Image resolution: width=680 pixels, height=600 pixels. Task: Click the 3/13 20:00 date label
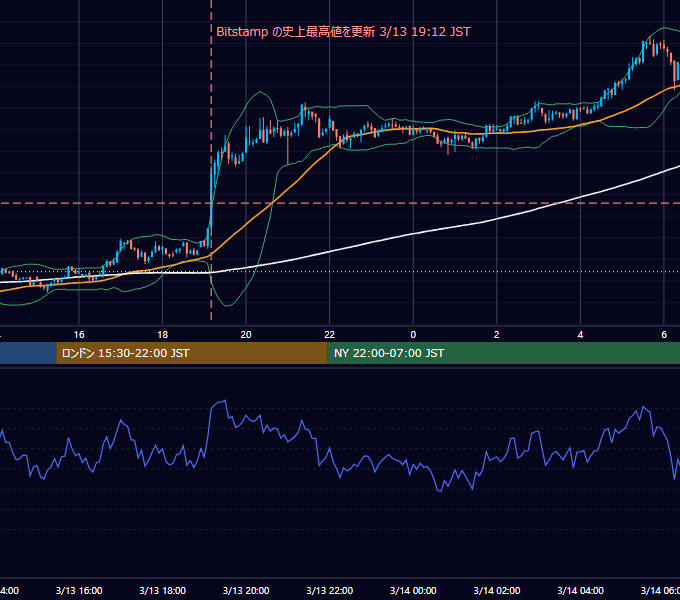point(246,590)
